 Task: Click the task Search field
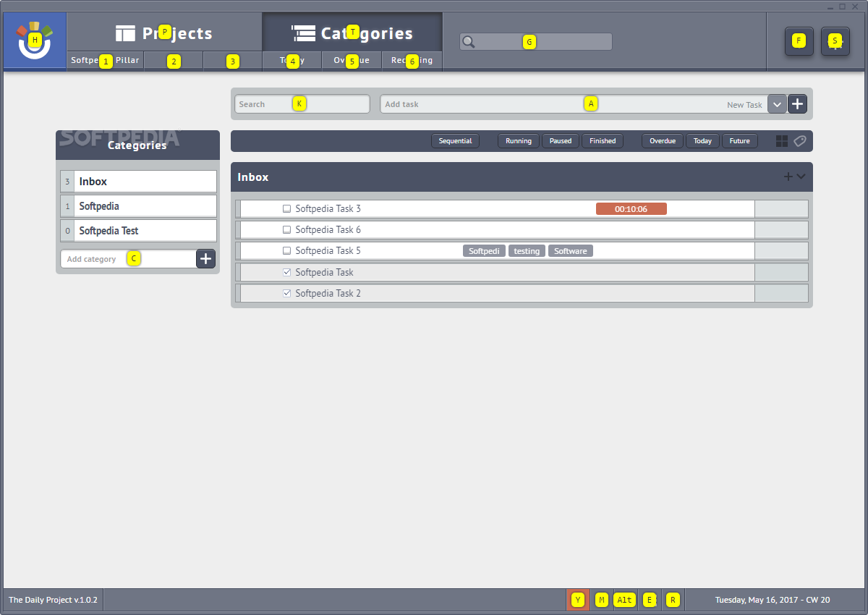click(302, 104)
